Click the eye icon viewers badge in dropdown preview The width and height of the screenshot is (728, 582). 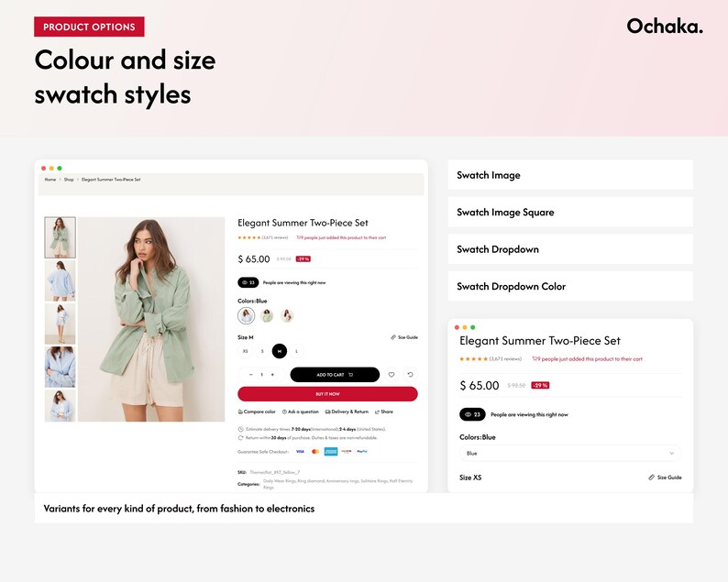(x=472, y=414)
